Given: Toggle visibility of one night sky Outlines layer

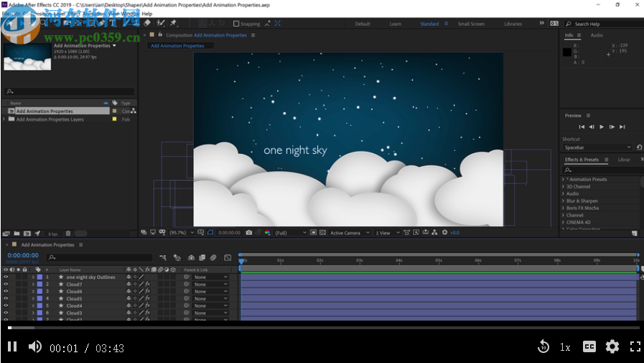Looking at the screenshot, I should click(x=6, y=277).
